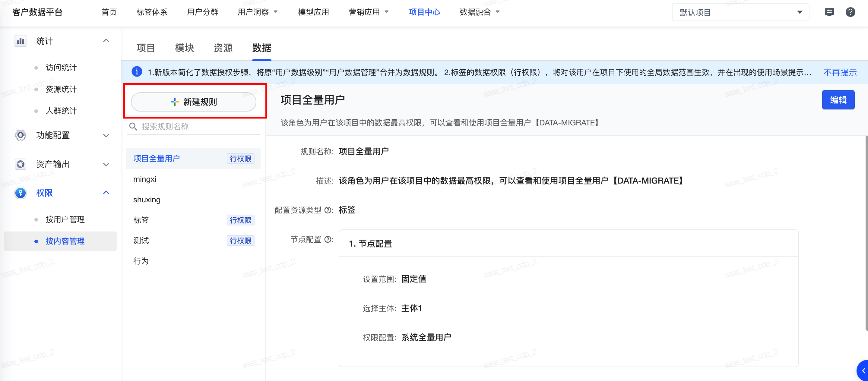Open 标签体系 in top navigation

pos(152,12)
